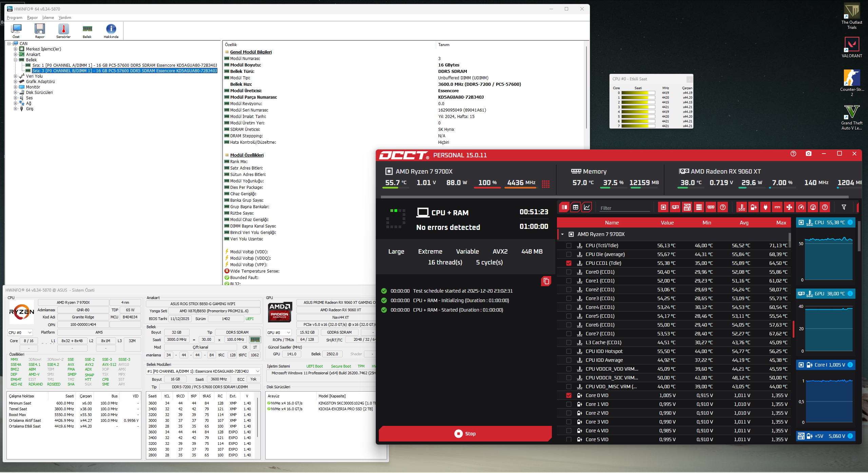Expand Merkezi İşlemci(ler) tree node

[x=15, y=49]
